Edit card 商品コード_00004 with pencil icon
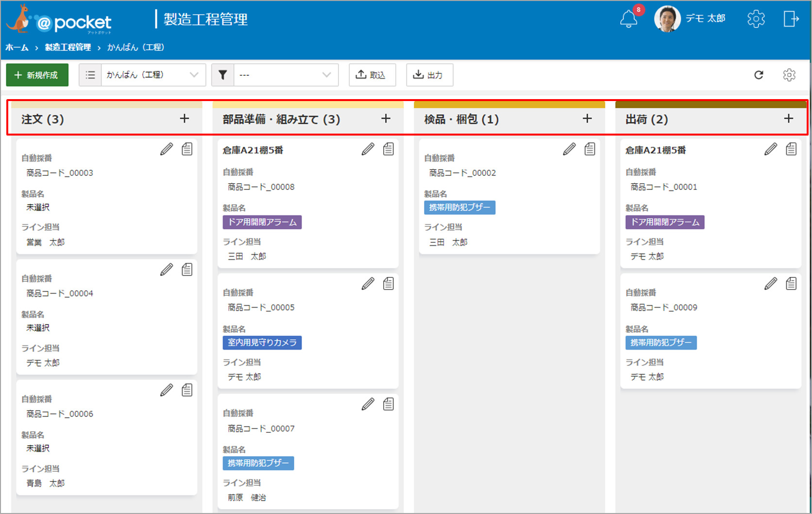The width and height of the screenshot is (812, 514). click(167, 270)
